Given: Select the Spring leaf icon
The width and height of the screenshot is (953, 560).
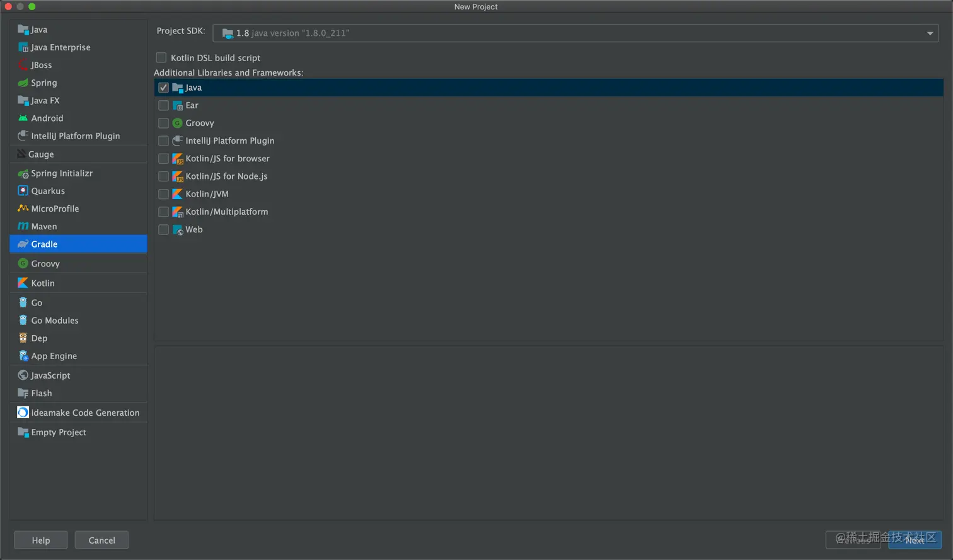Looking at the screenshot, I should (x=23, y=83).
